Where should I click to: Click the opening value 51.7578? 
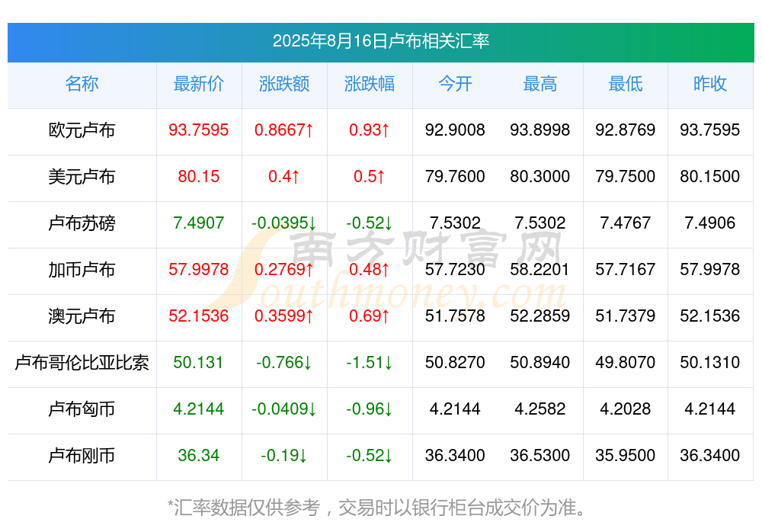point(455,316)
